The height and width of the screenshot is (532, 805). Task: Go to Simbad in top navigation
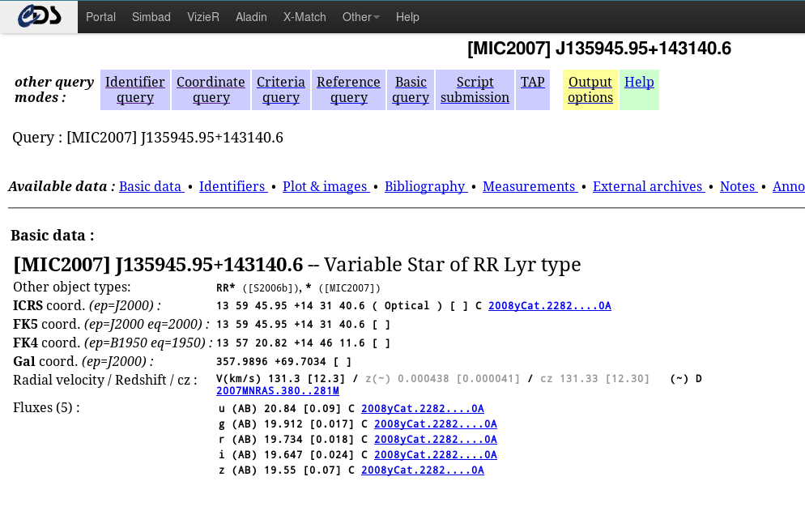(151, 17)
